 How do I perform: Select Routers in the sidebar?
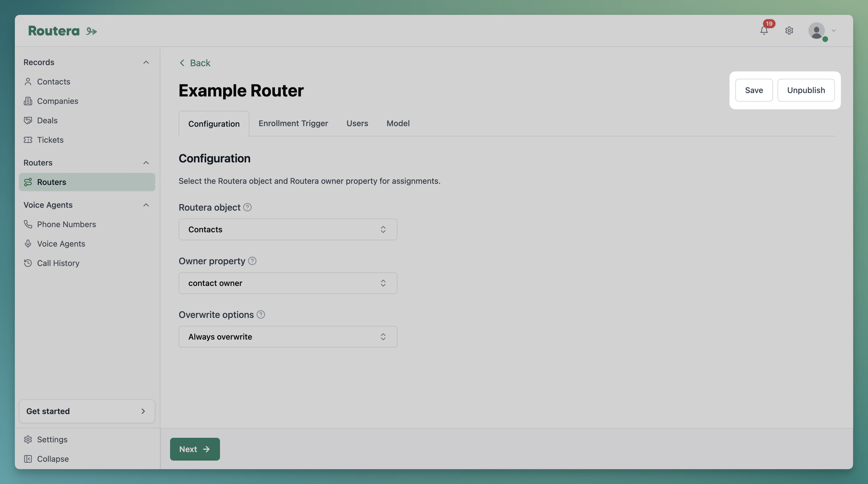click(x=87, y=182)
